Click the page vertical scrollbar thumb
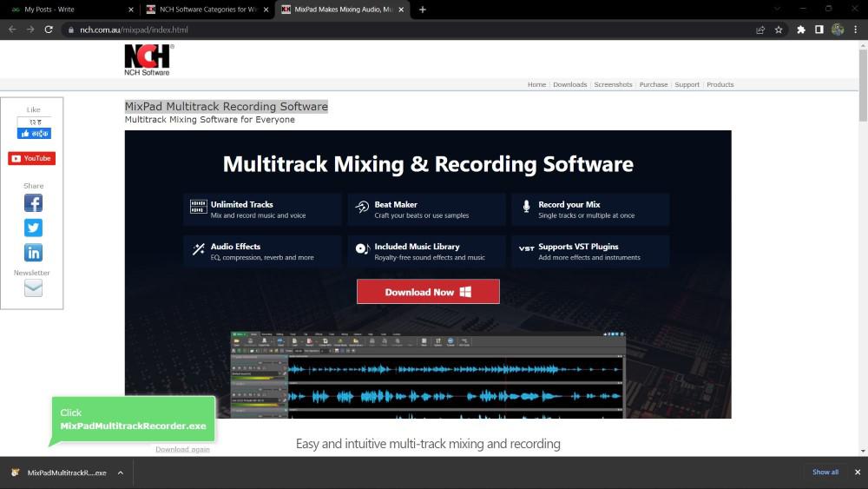 [863, 86]
